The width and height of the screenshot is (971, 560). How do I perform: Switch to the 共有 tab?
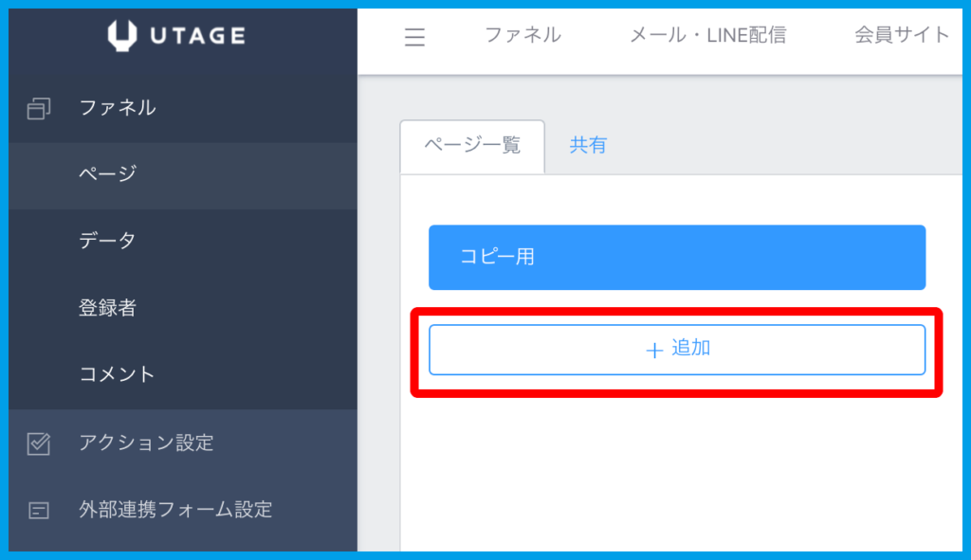[x=588, y=146]
